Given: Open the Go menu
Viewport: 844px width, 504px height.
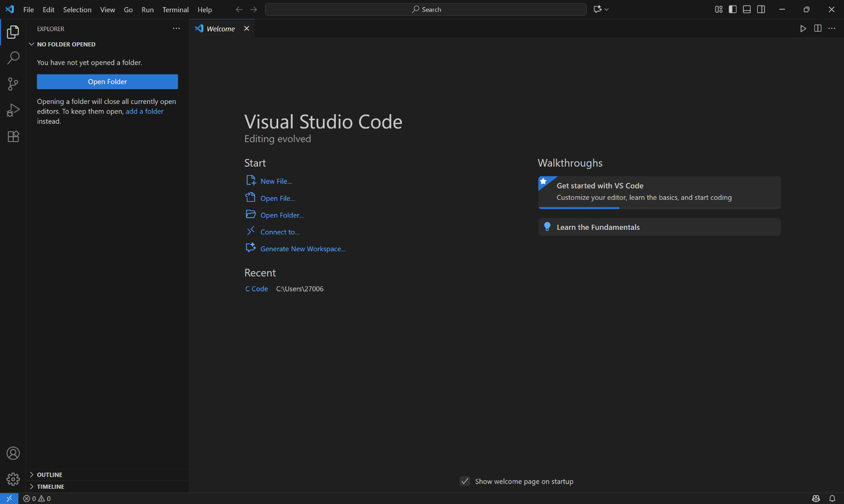Looking at the screenshot, I should 128,10.
